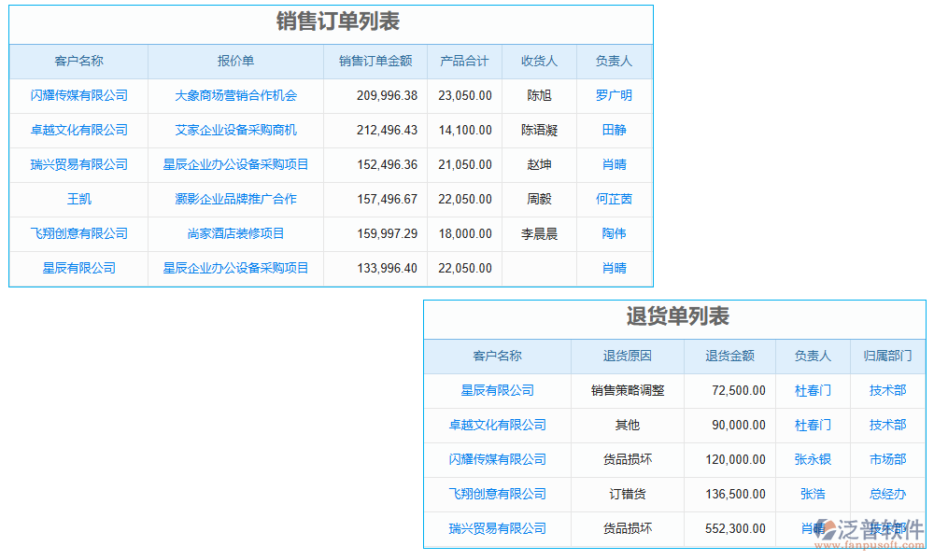
Task: Click 肖晴 responsible person for 瑞兴贸易有限公司
Action: 614,165
